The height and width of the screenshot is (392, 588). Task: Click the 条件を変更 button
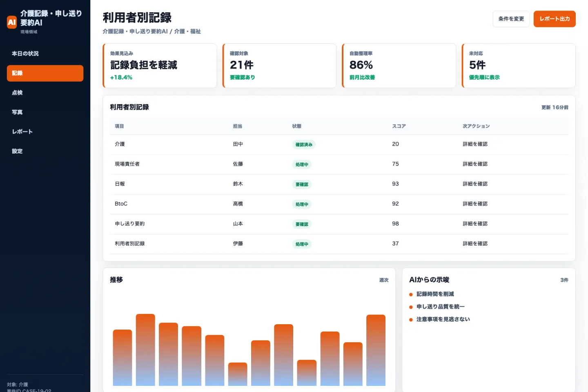(511, 19)
